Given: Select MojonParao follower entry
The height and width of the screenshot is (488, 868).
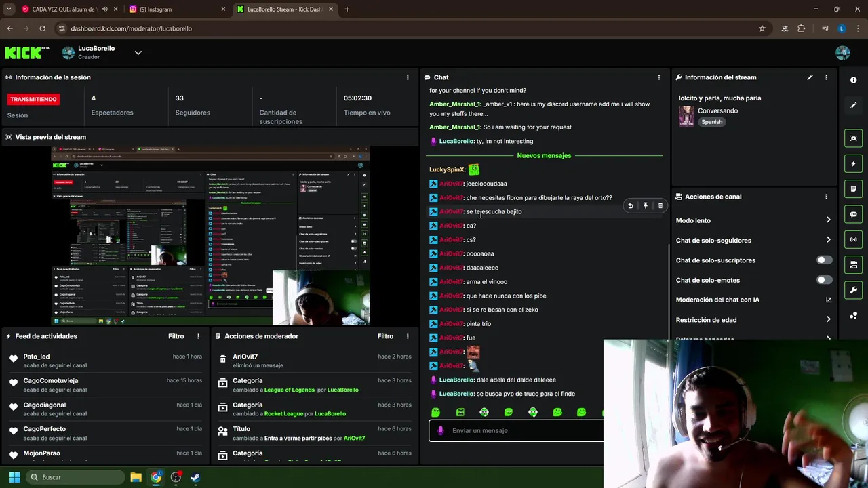Looking at the screenshot, I should click(x=106, y=455).
